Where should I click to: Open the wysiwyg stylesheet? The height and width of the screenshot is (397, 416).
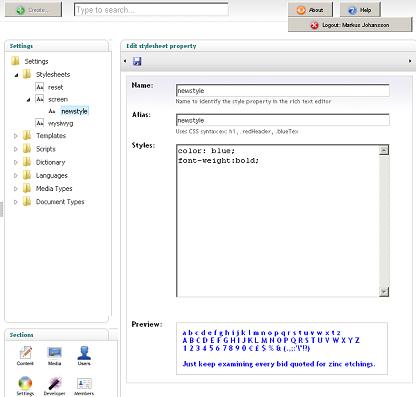60,123
